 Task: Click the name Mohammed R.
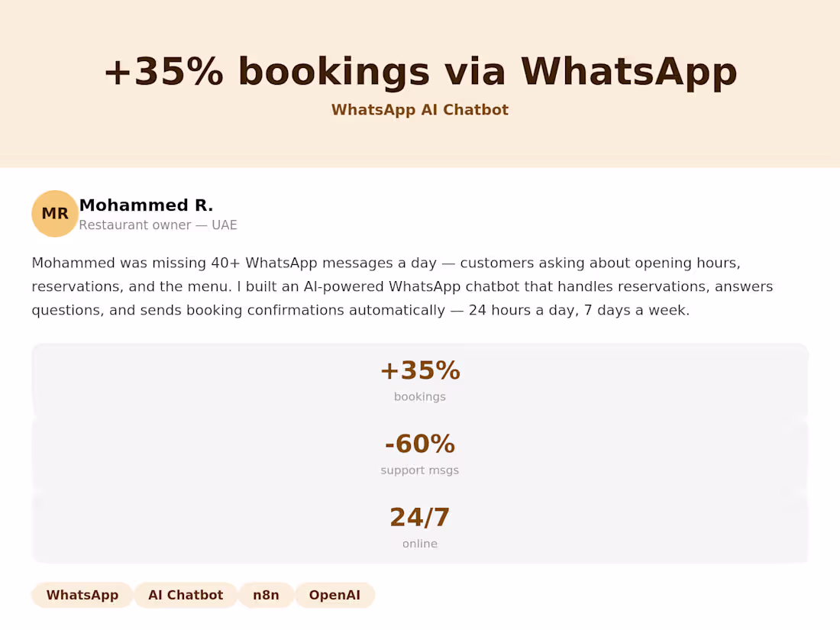point(146,205)
